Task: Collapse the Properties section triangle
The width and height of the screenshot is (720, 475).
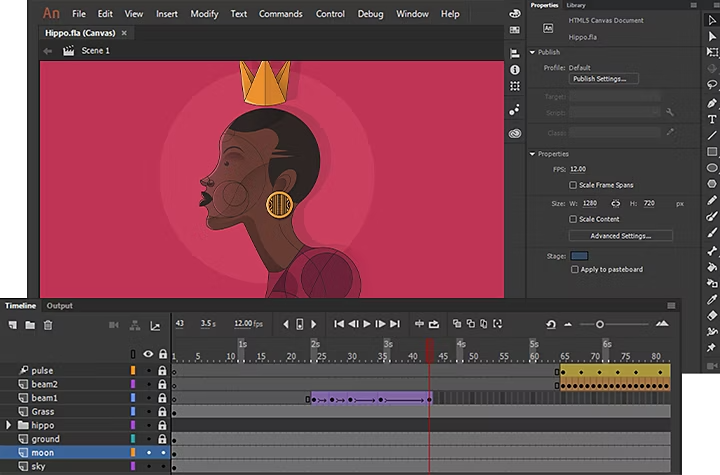Action: (x=533, y=154)
